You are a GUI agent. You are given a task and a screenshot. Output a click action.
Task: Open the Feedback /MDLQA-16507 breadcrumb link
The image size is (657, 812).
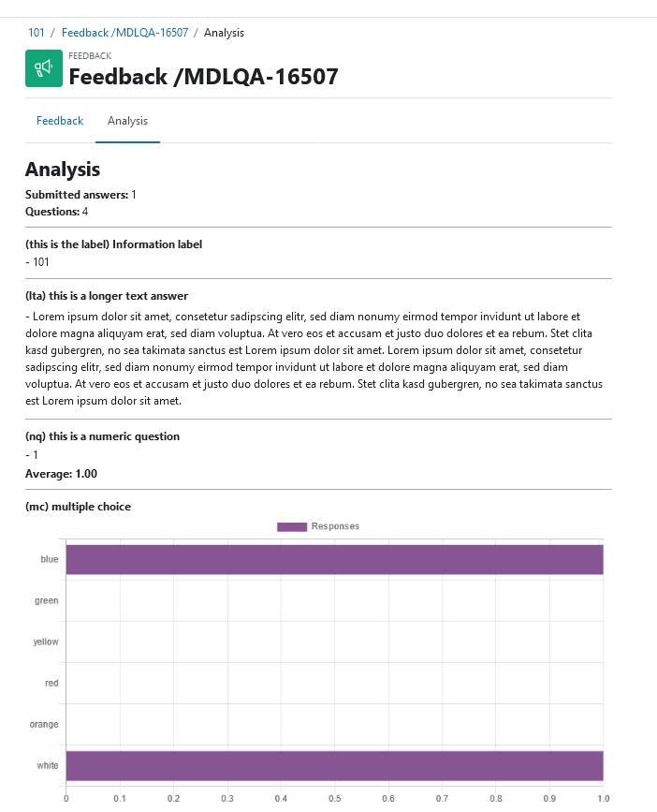[x=124, y=33]
